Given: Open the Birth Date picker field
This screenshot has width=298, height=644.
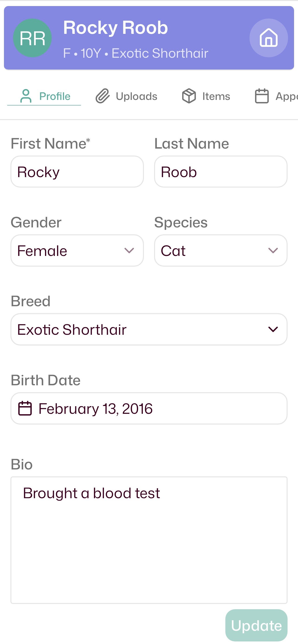Looking at the screenshot, I should coord(149,408).
